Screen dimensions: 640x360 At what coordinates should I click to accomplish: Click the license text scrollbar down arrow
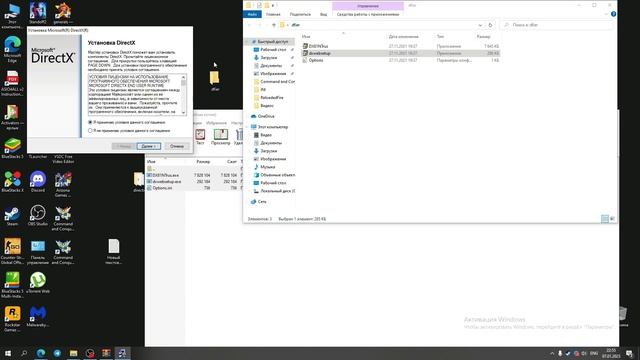click(183, 113)
